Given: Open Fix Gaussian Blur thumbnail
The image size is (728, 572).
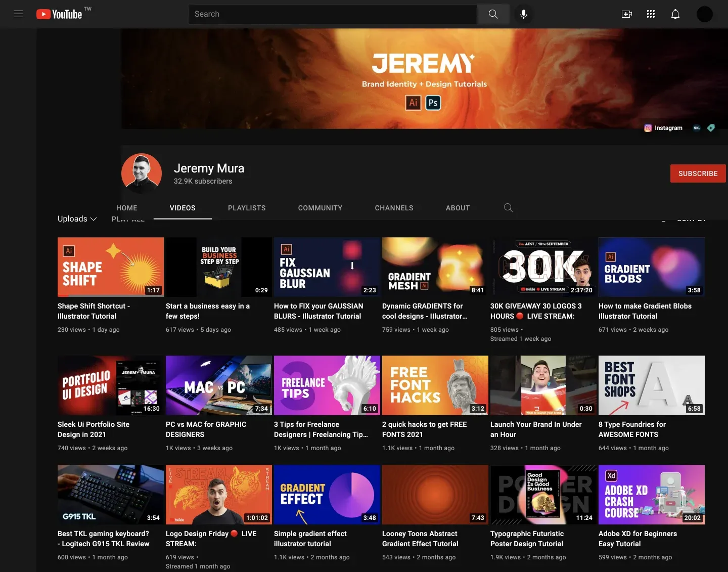Looking at the screenshot, I should point(327,267).
